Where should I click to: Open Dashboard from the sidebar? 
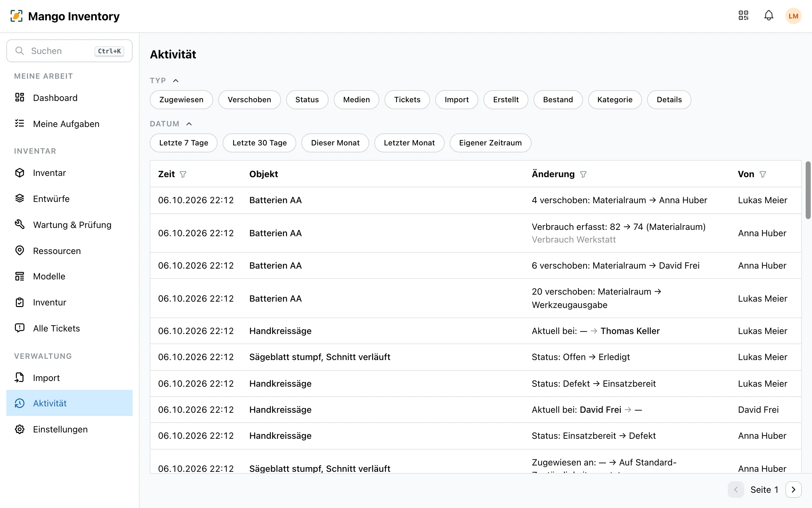pyautogui.click(x=69, y=98)
